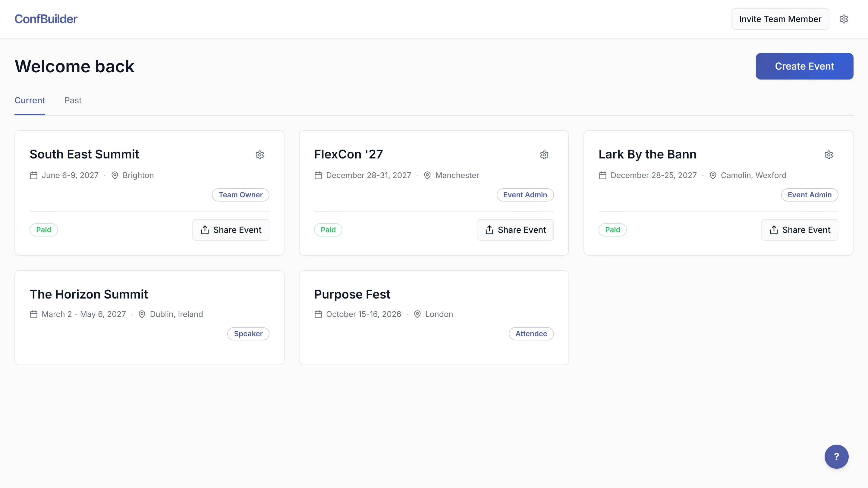The height and width of the screenshot is (488, 868).
Task: Click calendar icon on Purpose Fest card
Action: (x=318, y=314)
